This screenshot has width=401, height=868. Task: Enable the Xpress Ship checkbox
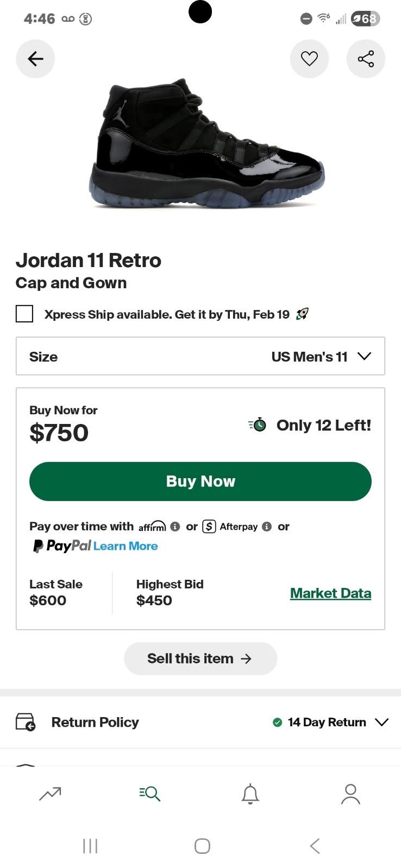tap(24, 314)
